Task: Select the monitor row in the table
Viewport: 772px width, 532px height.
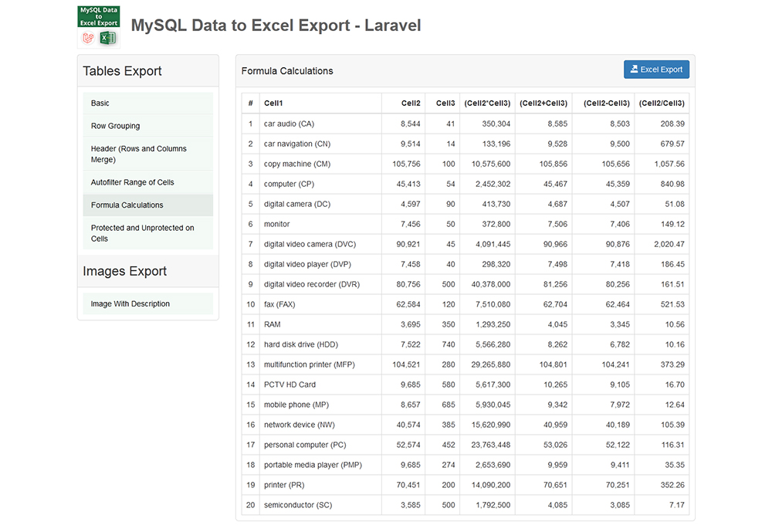Action: tap(275, 224)
